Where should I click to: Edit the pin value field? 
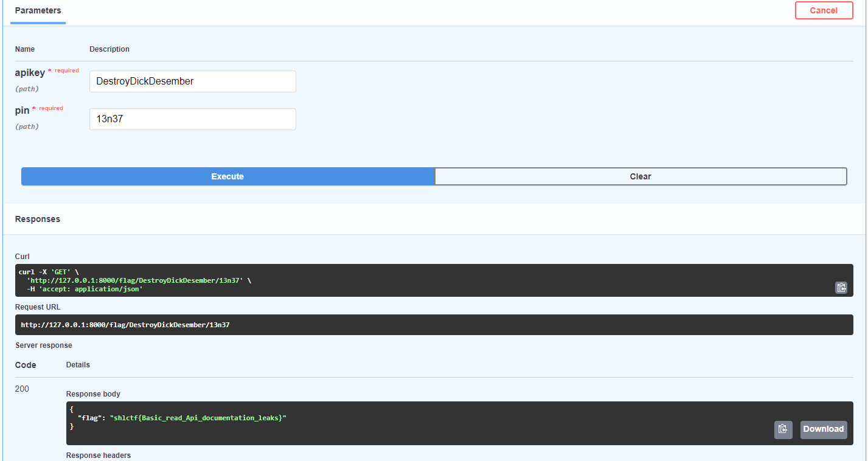(193, 119)
